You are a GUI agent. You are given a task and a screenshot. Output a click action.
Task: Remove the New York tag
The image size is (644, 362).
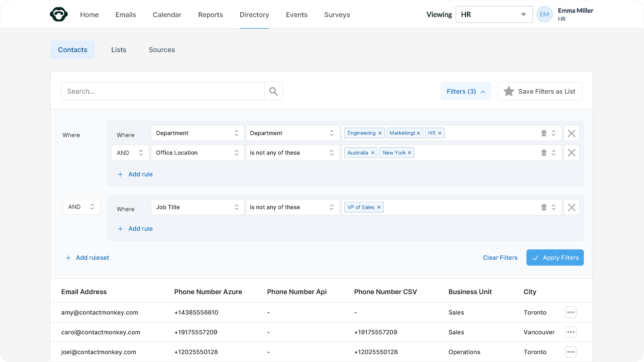coord(409,153)
